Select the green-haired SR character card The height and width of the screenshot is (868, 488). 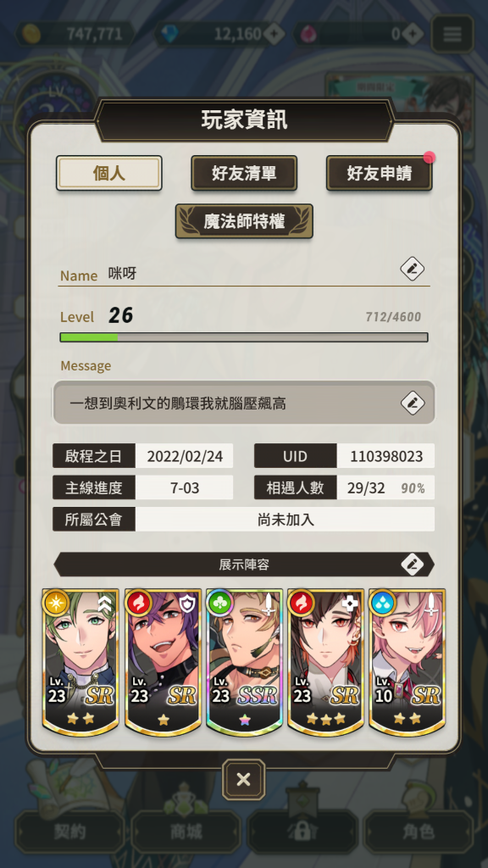pyautogui.click(x=80, y=662)
